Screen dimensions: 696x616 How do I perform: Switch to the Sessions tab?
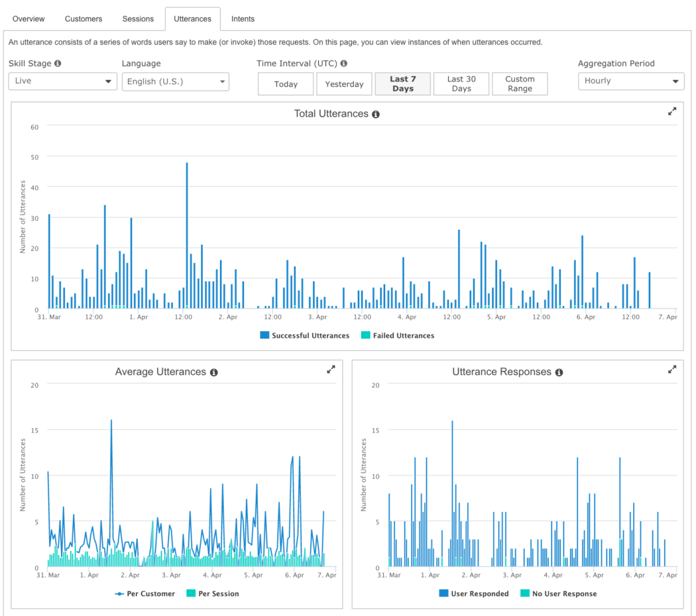(x=138, y=19)
